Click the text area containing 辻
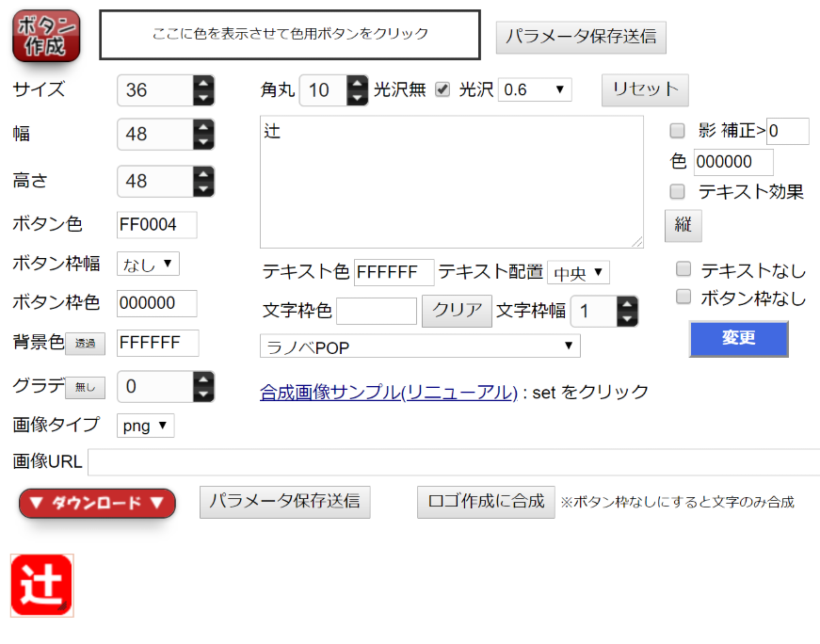Viewport: 820px width, 644px height. tap(452, 182)
